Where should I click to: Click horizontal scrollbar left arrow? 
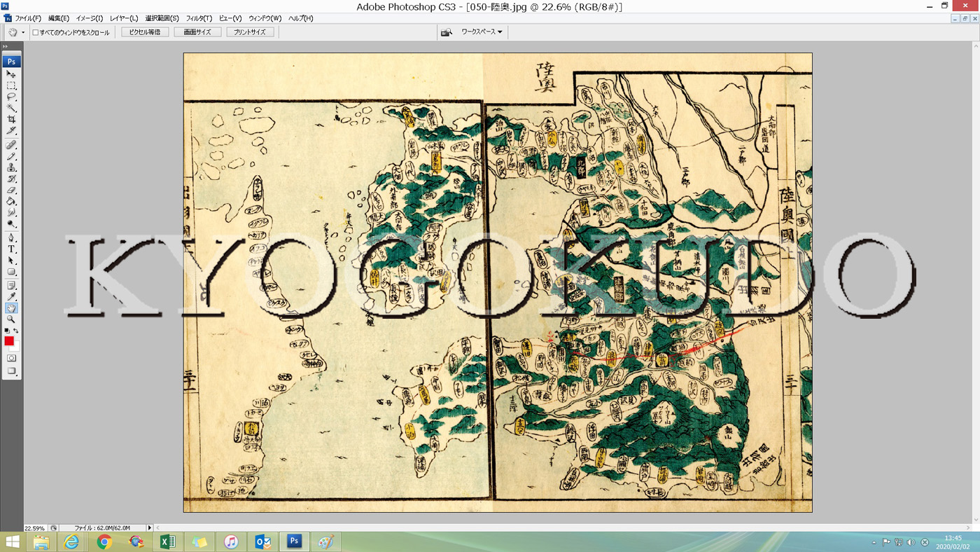coord(157,527)
